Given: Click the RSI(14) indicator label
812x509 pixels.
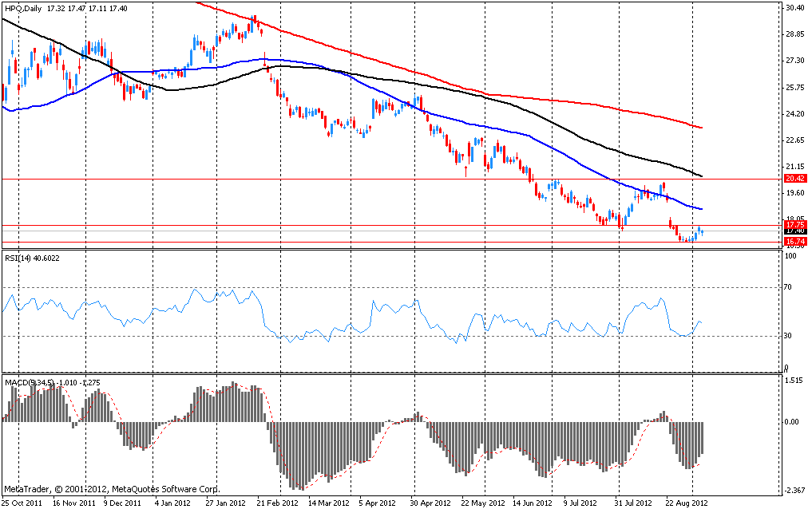Looking at the screenshot, I should [x=22, y=258].
